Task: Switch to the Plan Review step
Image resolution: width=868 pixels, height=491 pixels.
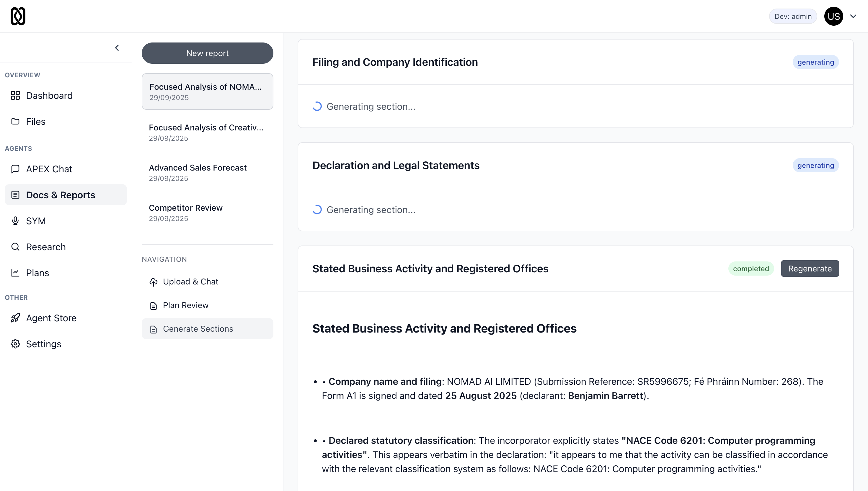Action: (x=185, y=305)
